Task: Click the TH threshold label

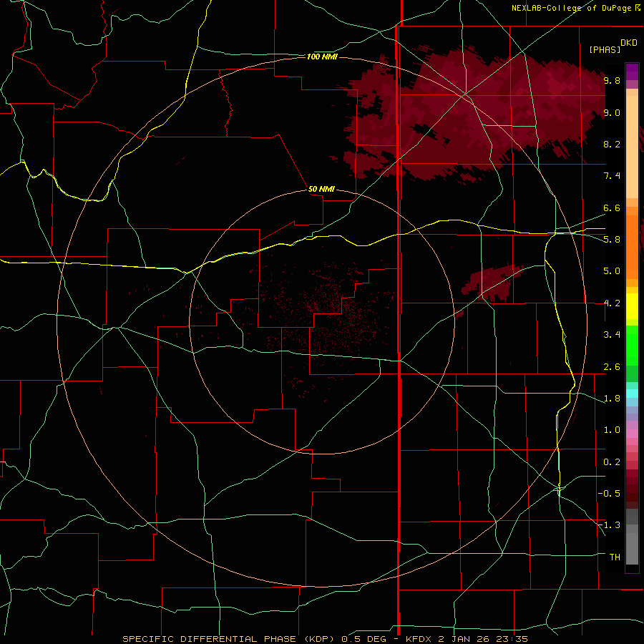Action: pyautogui.click(x=615, y=557)
